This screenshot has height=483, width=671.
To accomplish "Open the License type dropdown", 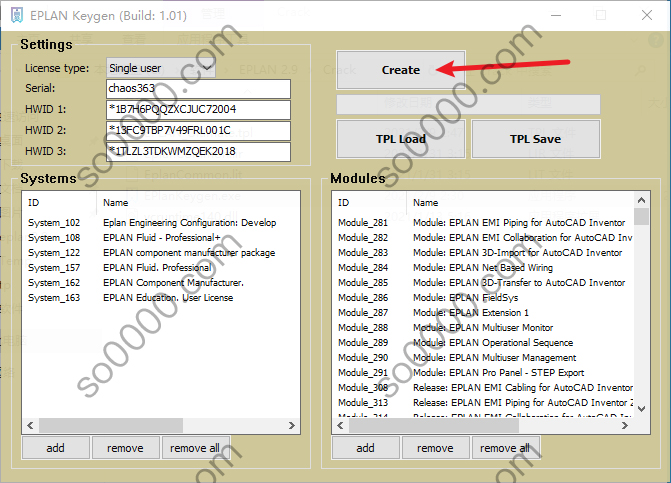I will (160, 68).
